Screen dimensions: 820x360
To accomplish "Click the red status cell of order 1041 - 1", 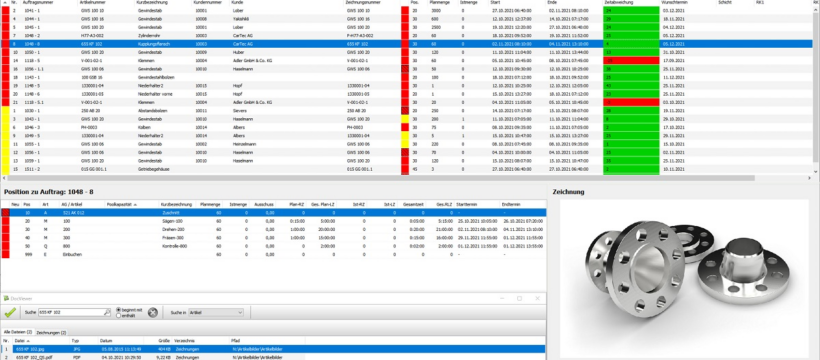I will click(x=5, y=10).
